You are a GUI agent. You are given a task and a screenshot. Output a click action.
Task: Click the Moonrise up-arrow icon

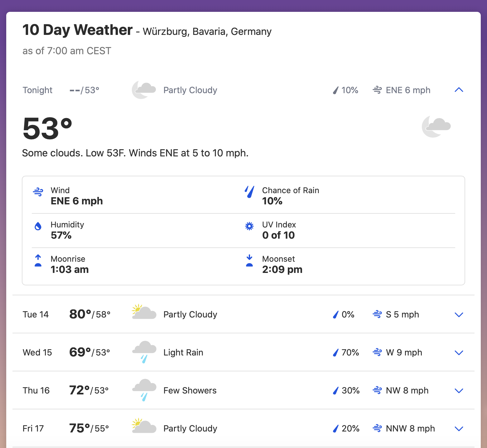pyautogui.click(x=38, y=261)
